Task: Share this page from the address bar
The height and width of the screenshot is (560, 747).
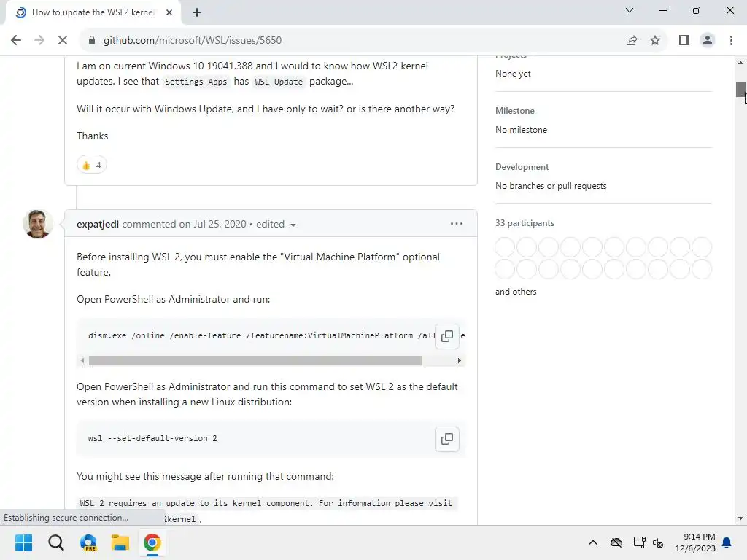Action: [x=632, y=41]
